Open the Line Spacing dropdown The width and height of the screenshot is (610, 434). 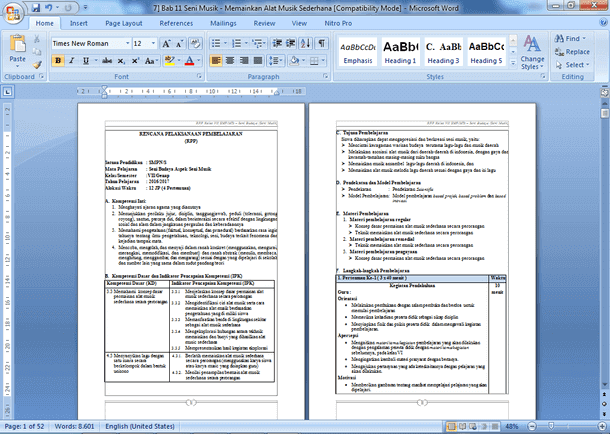pyautogui.click(x=276, y=61)
